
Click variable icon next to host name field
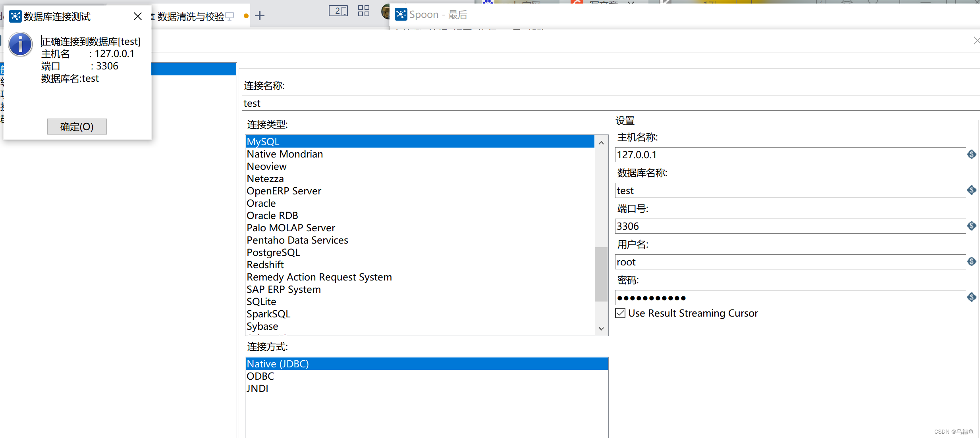tap(972, 155)
